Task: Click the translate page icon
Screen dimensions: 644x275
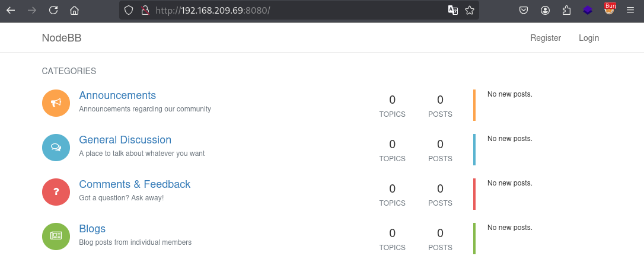Action: (452, 10)
